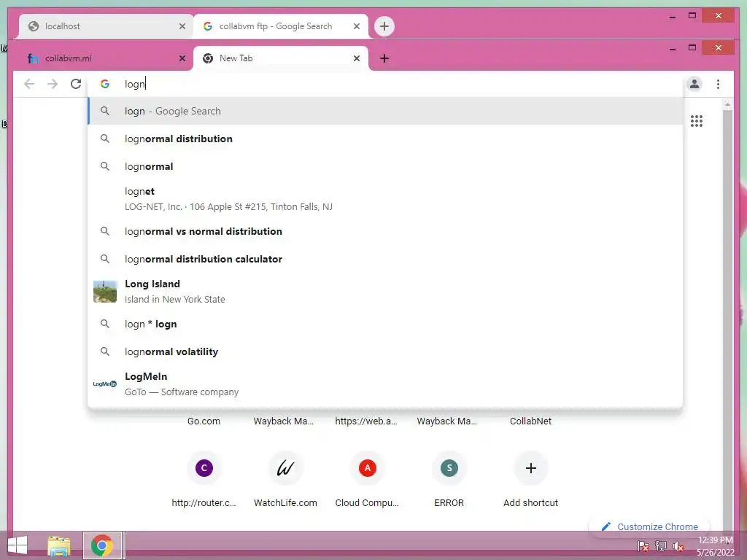Choose the 'logn * logn' suggestion

(x=386, y=324)
